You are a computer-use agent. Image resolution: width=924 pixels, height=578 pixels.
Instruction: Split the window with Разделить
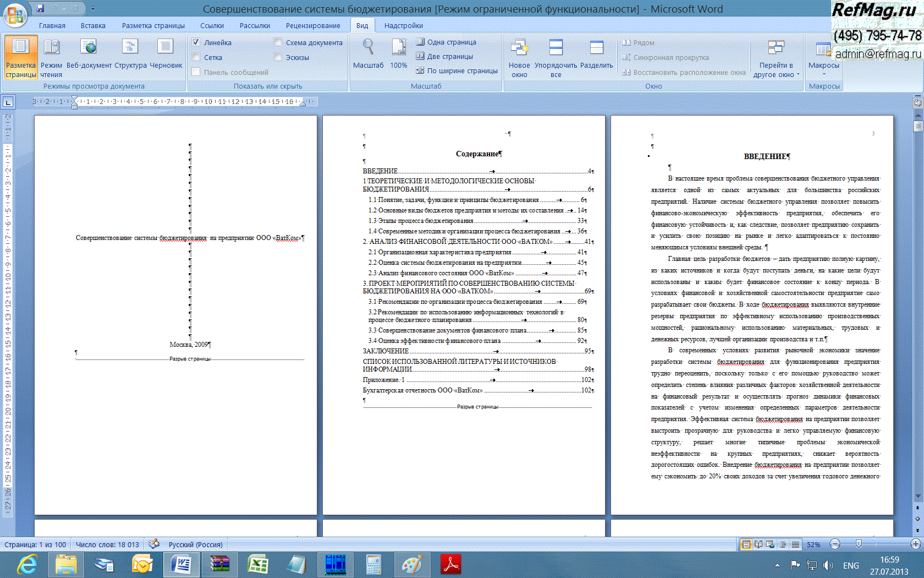596,55
